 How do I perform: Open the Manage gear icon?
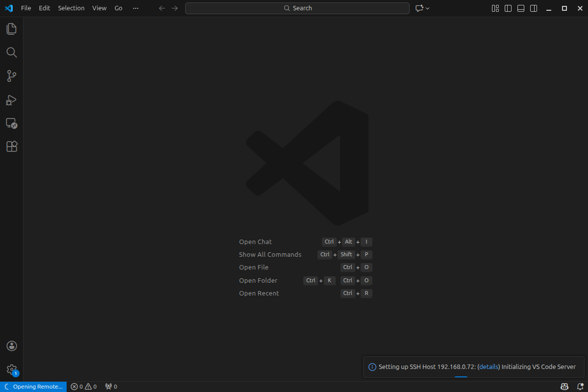click(x=12, y=369)
